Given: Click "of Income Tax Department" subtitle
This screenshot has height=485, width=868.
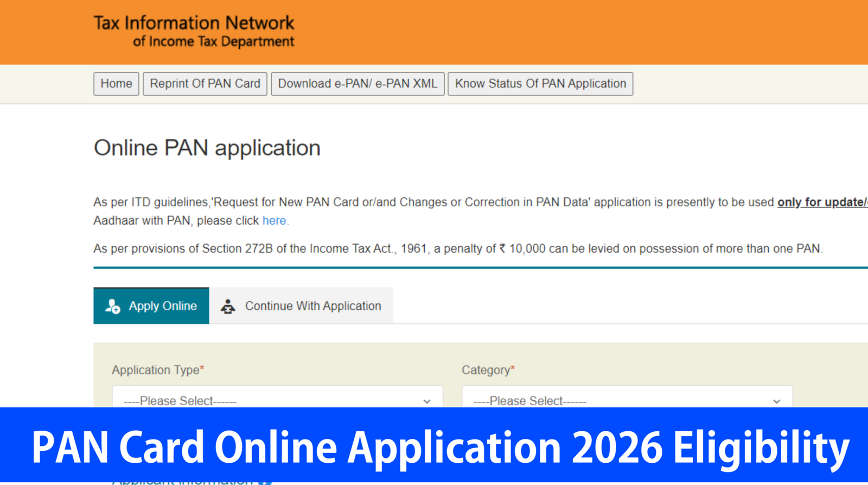Looking at the screenshot, I should [213, 42].
